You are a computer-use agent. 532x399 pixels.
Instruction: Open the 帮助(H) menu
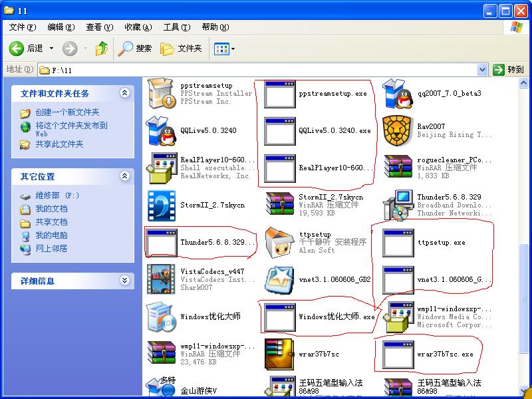click(215, 27)
